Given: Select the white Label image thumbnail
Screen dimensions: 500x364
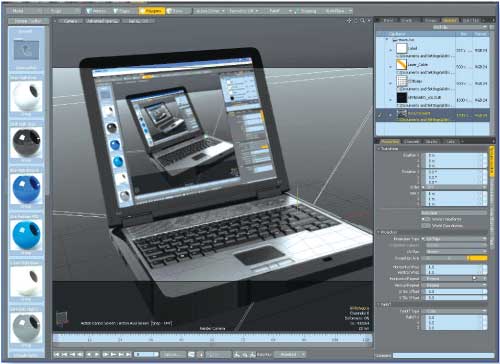Looking at the screenshot, I should click(402, 48).
